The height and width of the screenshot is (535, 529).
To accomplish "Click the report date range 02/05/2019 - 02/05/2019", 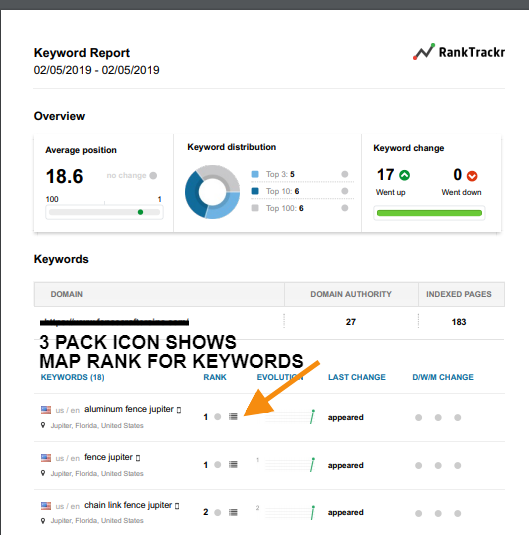I will pyautogui.click(x=97, y=70).
